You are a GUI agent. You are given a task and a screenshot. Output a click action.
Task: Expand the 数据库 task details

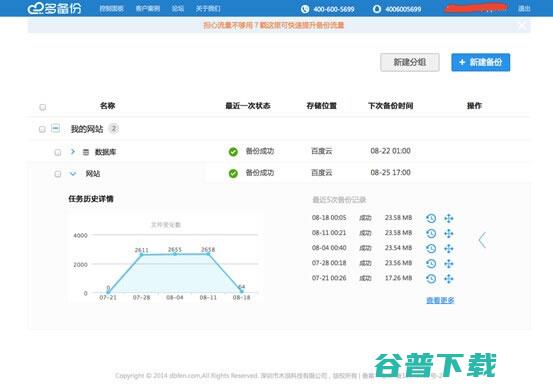[73, 151]
